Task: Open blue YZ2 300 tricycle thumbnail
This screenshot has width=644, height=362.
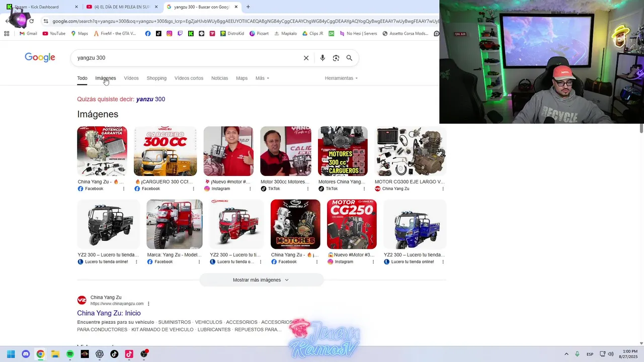Action: (x=415, y=224)
